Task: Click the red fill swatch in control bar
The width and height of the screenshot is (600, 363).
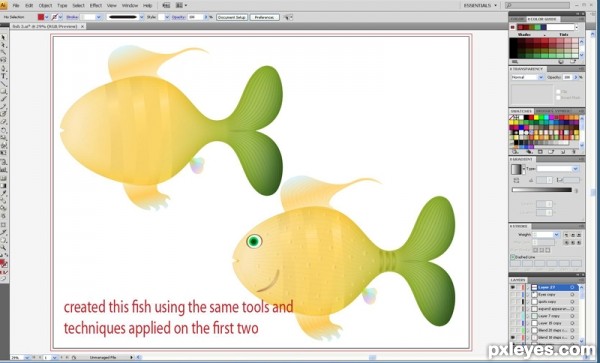Action: pyautogui.click(x=41, y=17)
